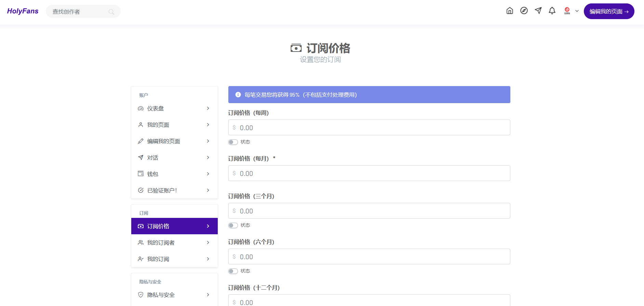Click the home icon in top navigation

pos(510,11)
